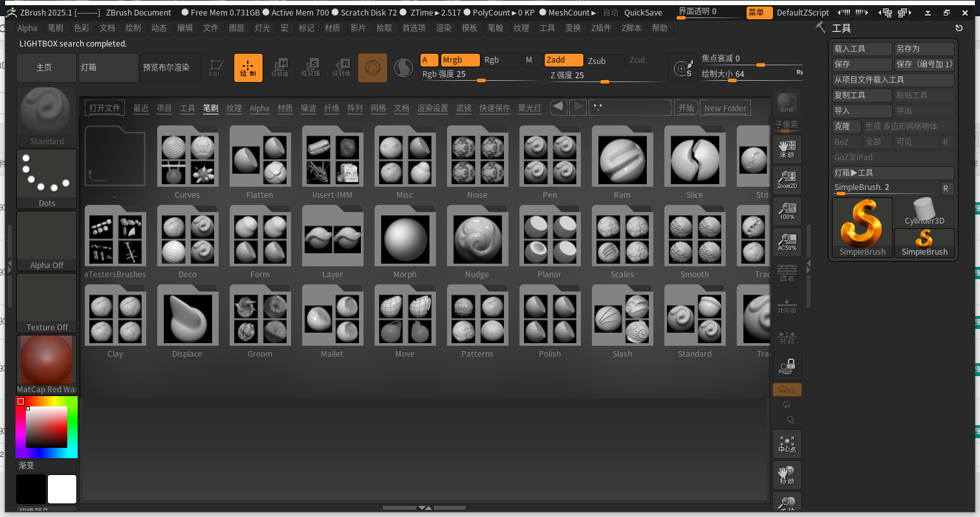Activate the 缩放轴 Scale gyro icon

pyautogui.click(x=311, y=67)
